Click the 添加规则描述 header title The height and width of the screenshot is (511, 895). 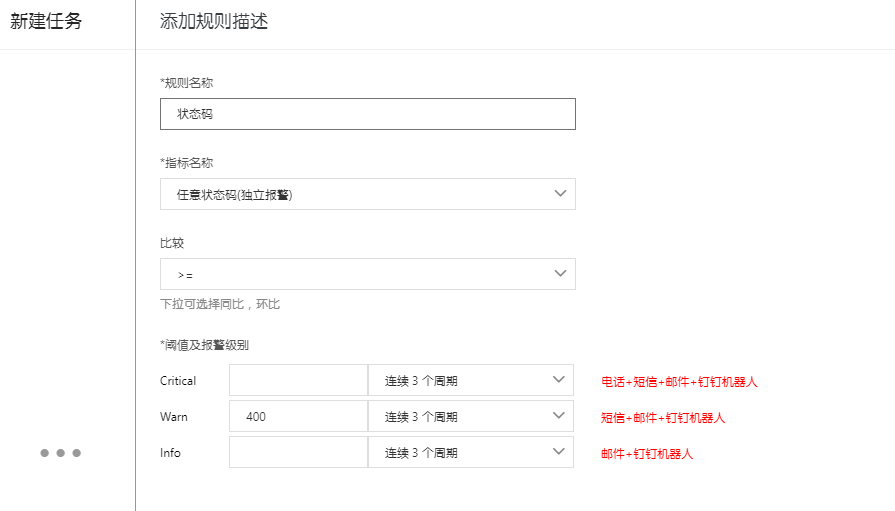214,22
